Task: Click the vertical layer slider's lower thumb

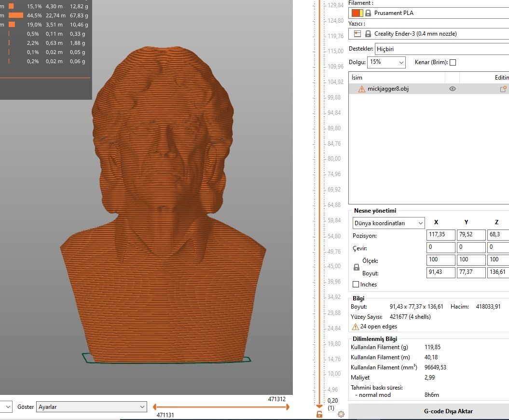Action: click(x=319, y=406)
